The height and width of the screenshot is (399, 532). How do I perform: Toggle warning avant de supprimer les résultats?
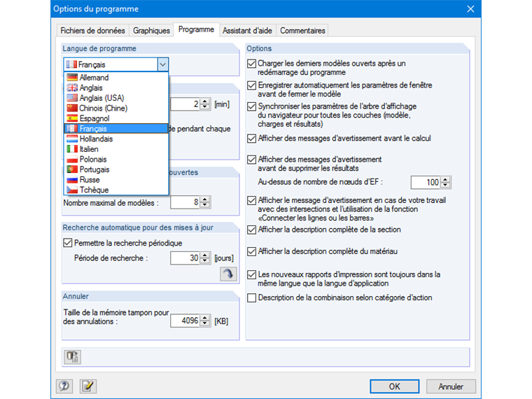(x=251, y=160)
